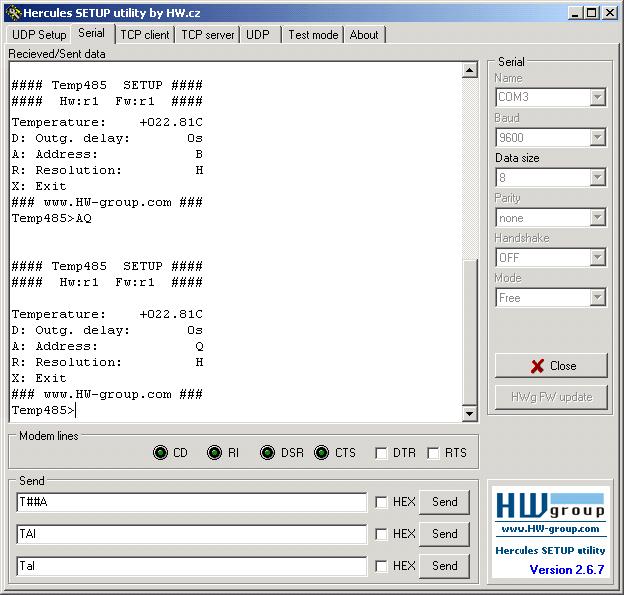
Task: Click the scroll down arrow of received data
Action: (470, 414)
